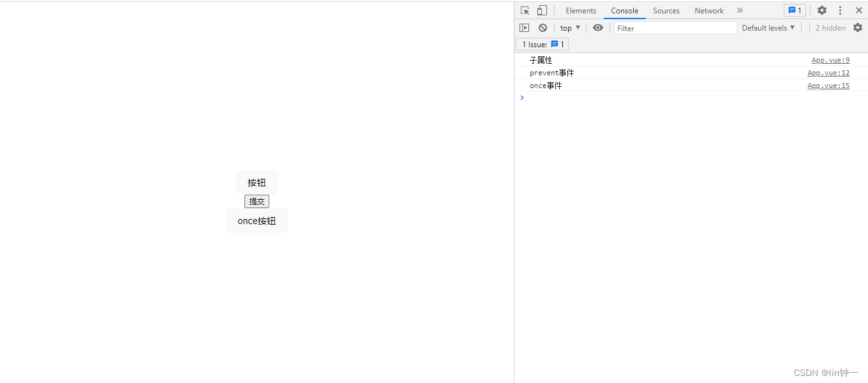Toggle the device toolbar icon
The height and width of the screenshot is (383, 868).
click(x=542, y=11)
